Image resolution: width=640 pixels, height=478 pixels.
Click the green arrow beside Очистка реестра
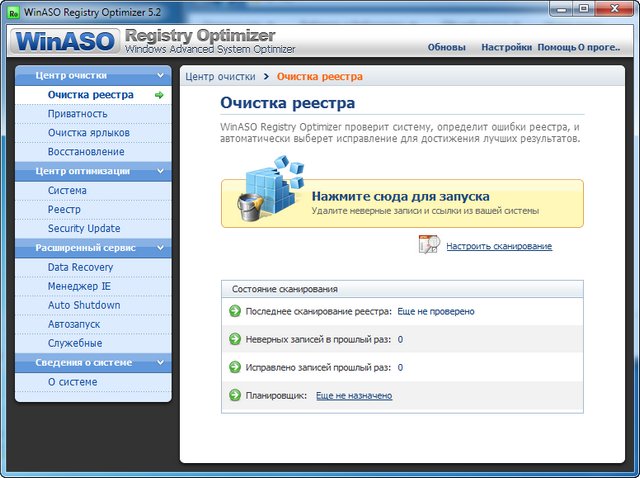pyautogui.click(x=159, y=95)
